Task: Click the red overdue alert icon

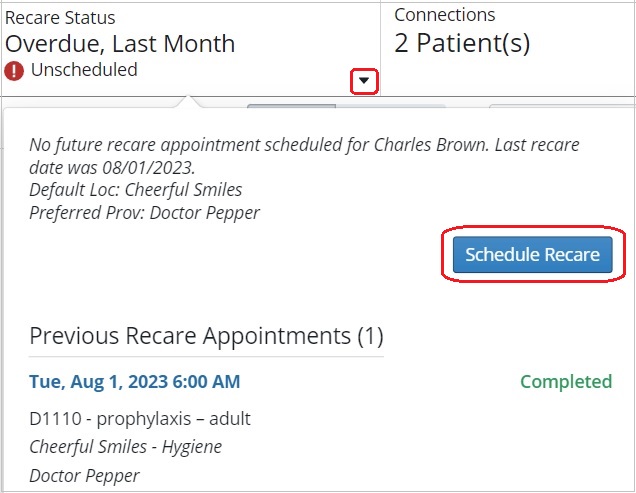Action: [x=14, y=71]
